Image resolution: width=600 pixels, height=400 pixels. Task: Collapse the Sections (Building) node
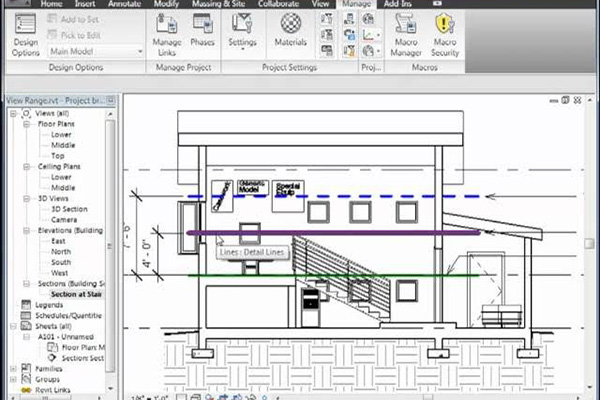click(x=26, y=284)
